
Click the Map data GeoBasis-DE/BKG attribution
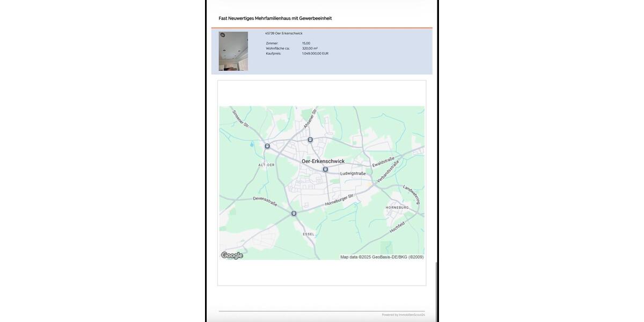(x=382, y=257)
